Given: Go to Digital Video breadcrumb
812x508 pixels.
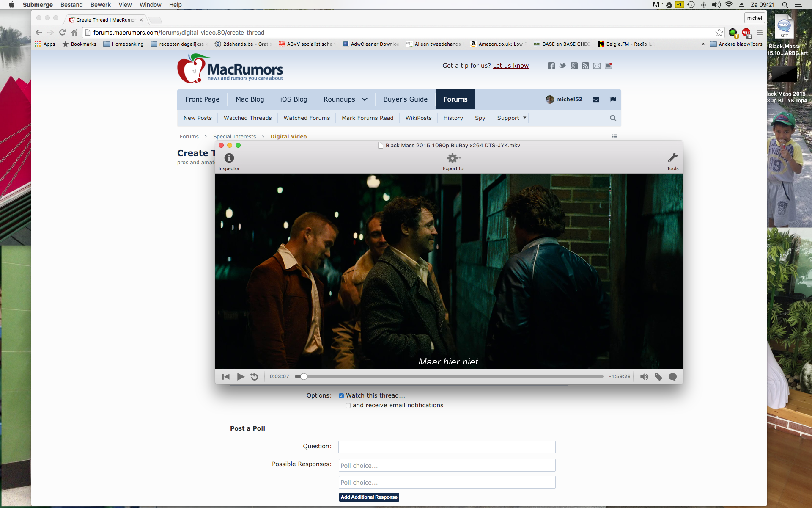Looking at the screenshot, I should pos(288,136).
